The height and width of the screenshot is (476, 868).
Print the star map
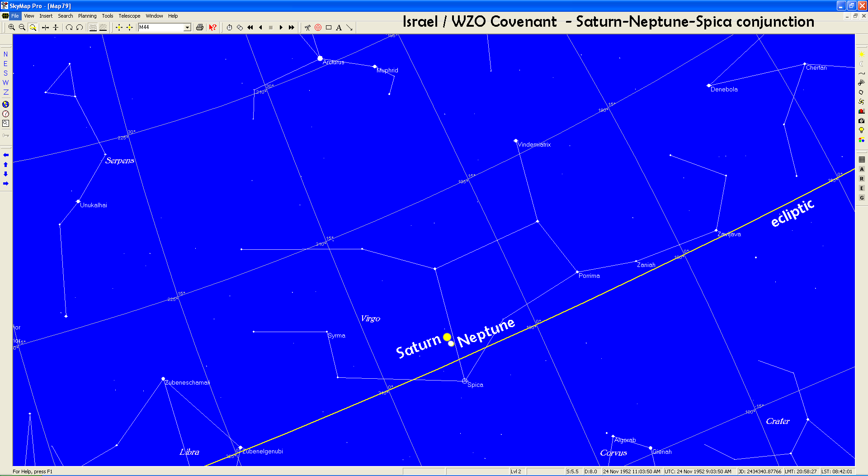point(199,28)
